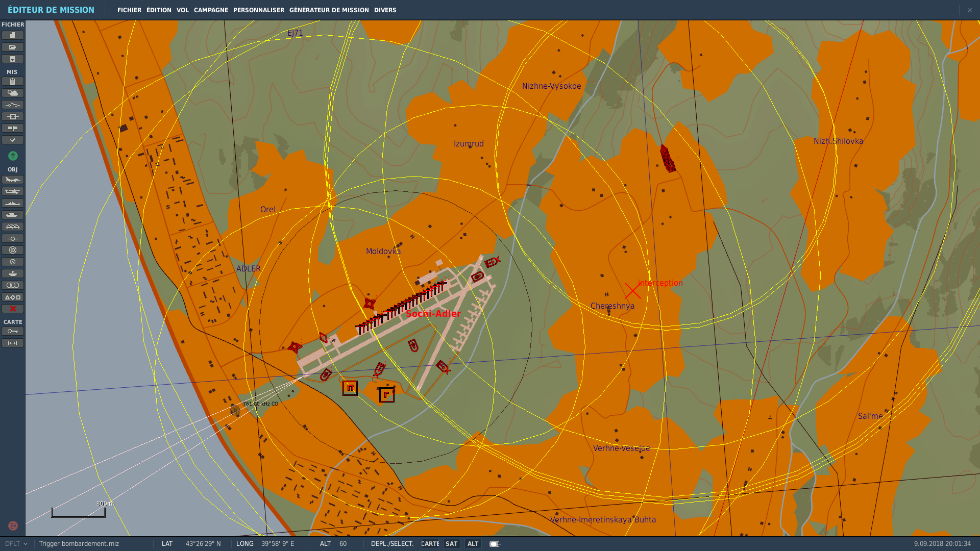This screenshot has height=551, width=980.
Task: Close the mission editor window
Action: [x=969, y=10]
